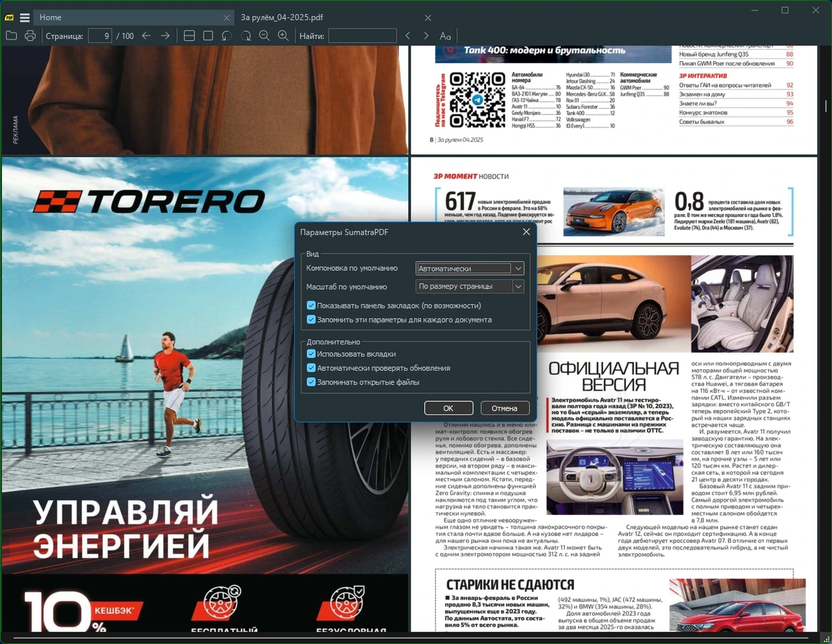832x644 pixels.
Task: Close the Параметры SumatraPDF dialog
Action: 526,232
